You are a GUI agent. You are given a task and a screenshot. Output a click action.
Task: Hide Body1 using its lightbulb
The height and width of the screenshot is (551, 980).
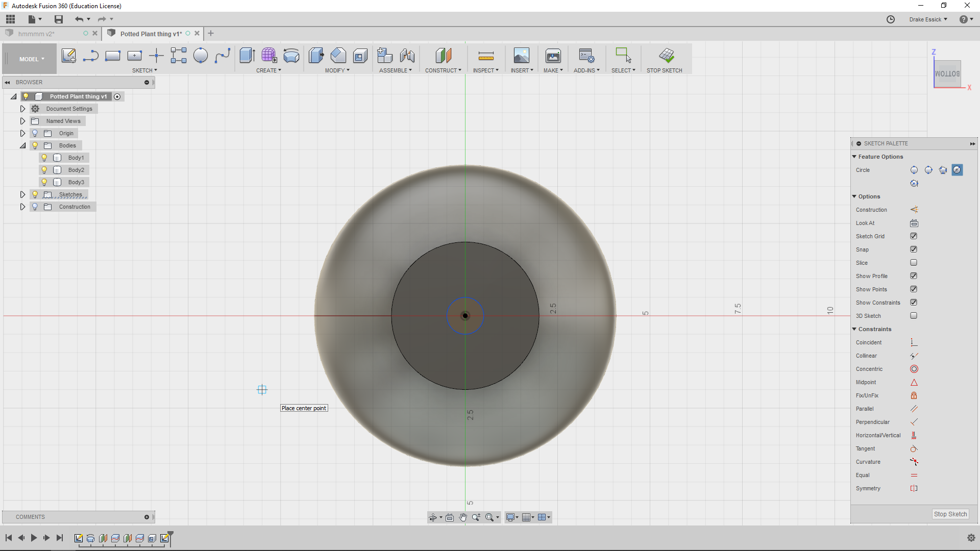(x=44, y=158)
